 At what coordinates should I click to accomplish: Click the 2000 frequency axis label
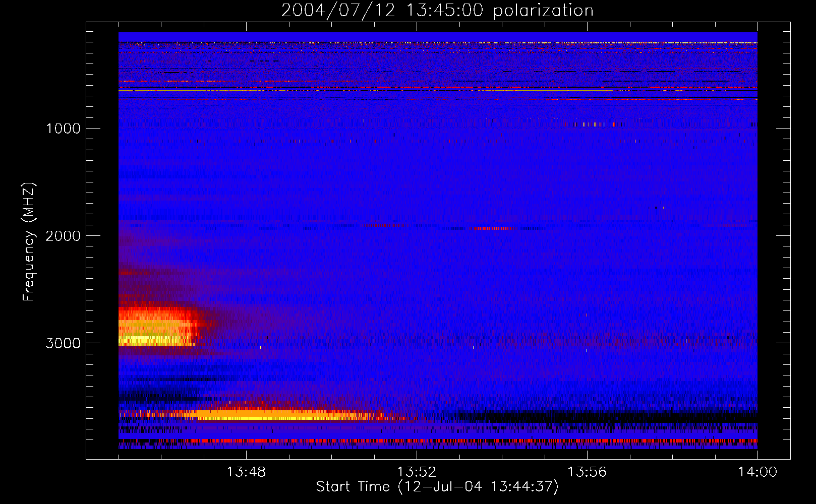[x=63, y=236]
